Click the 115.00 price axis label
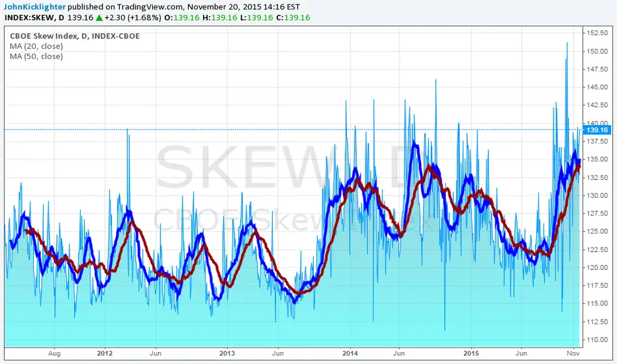The image size is (617, 364). pos(597,303)
